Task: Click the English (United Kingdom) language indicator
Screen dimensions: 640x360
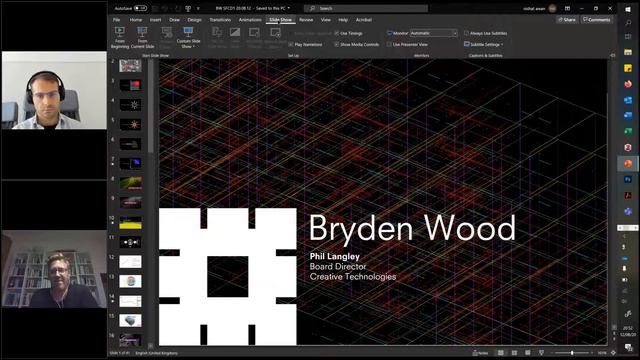Action: coord(157,353)
